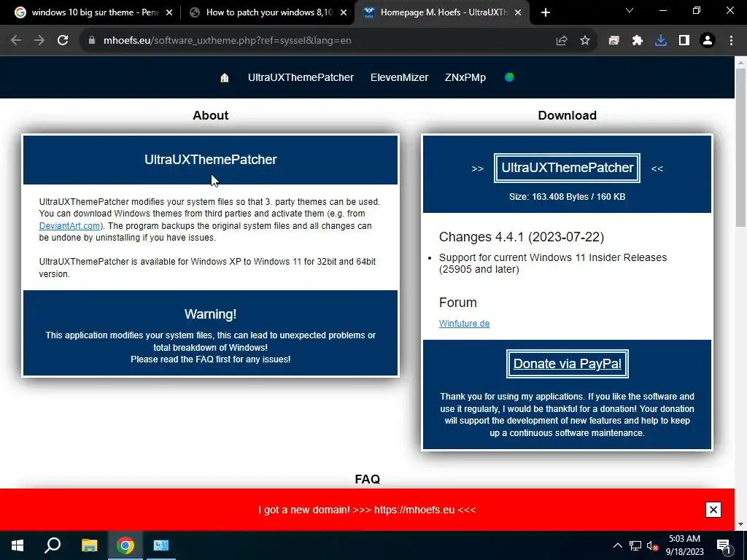
Task: Go back to the previous page
Action: click(16, 41)
